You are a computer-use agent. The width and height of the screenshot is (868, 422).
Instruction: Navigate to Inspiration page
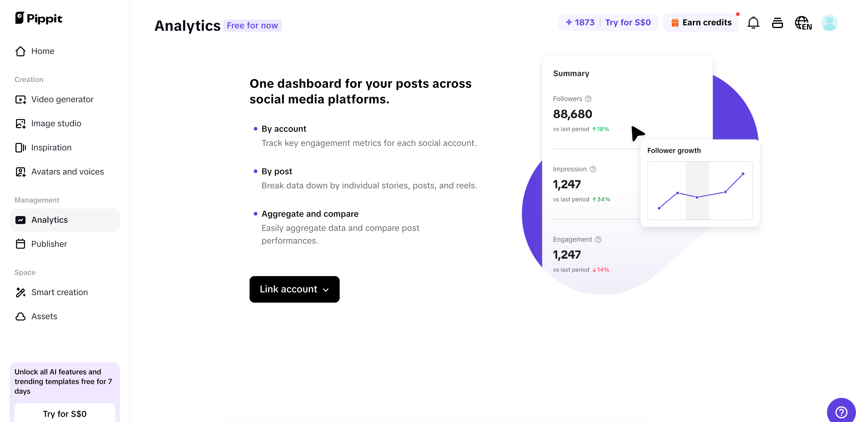(x=51, y=147)
